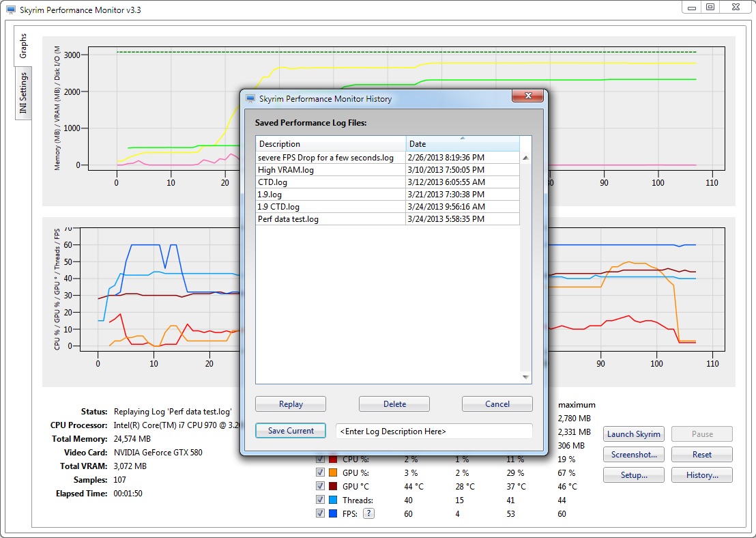756x538 pixels.
Task: Focus the Enter Log Description text field
Action: [433, 431]
